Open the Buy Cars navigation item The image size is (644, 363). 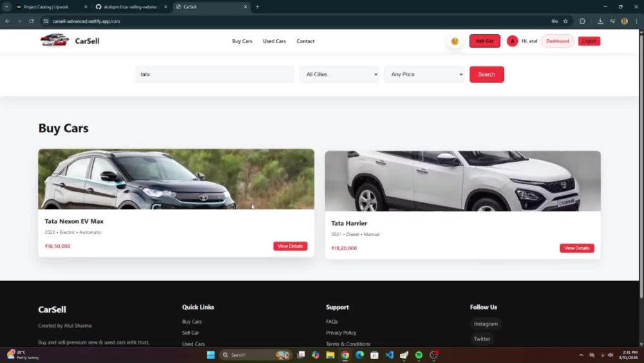[242, 41]
